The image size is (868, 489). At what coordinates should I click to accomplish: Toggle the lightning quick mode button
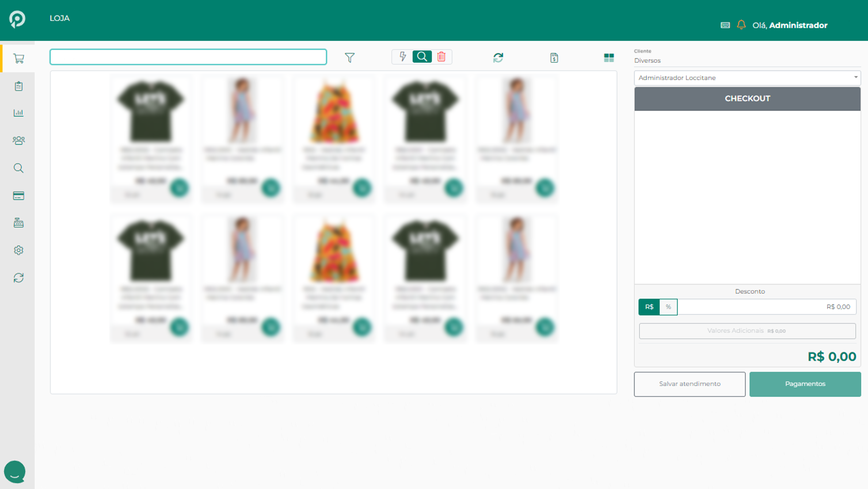(402, 57)
